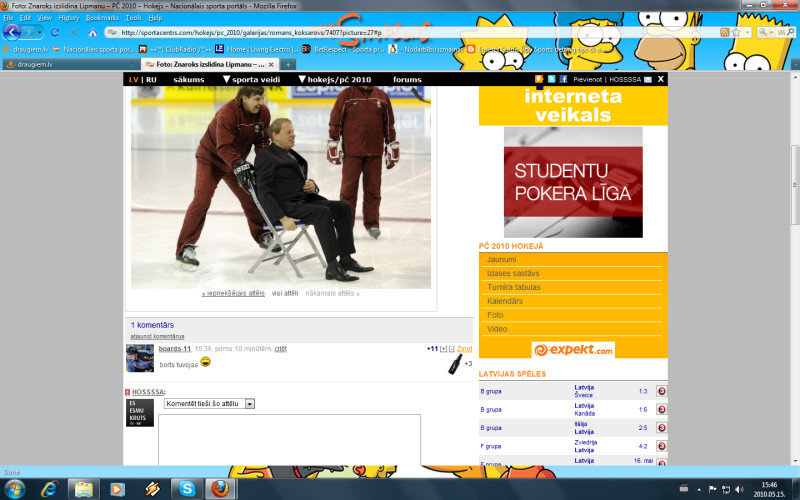Open boards-11 user profile link
Viewport: 800px width, 500px height.
tap(174, 349)
